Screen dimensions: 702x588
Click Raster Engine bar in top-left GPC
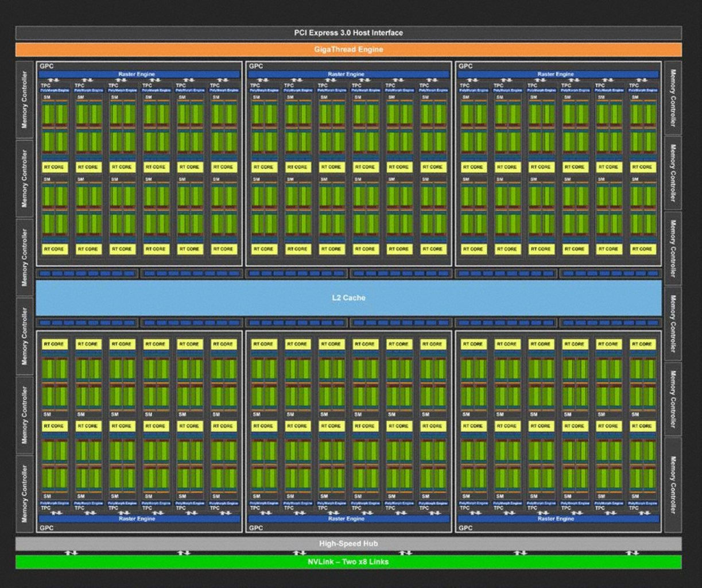[x=139, y=74]
